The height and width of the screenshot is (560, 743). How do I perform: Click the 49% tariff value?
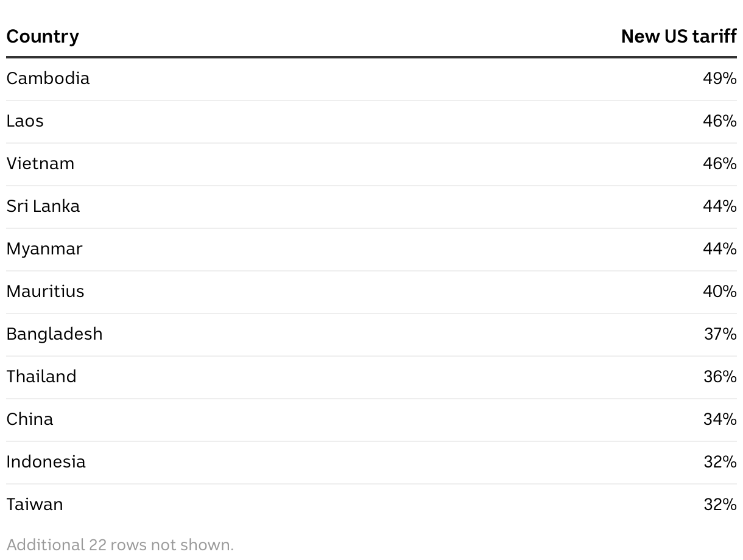pyautogui.click(x=719, y=79)
